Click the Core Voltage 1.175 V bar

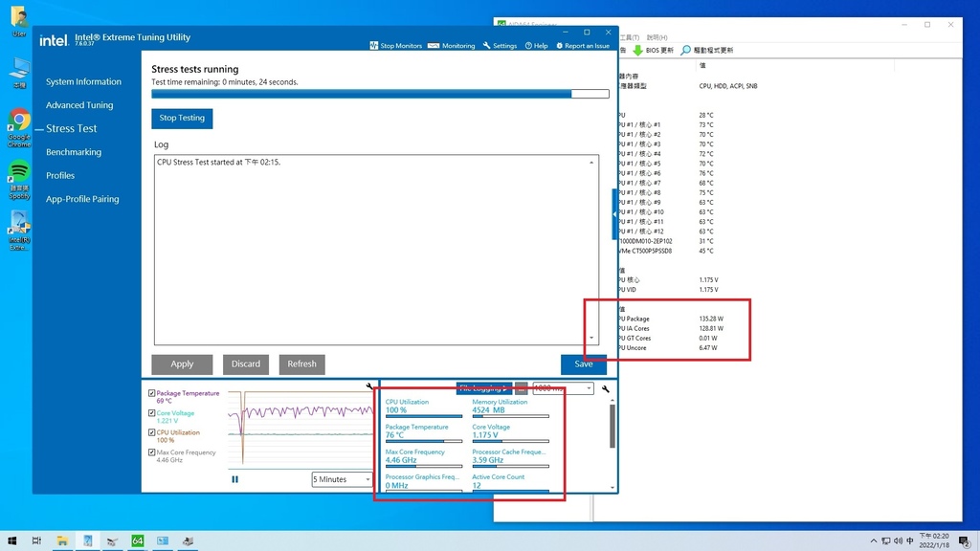[511, 441]
